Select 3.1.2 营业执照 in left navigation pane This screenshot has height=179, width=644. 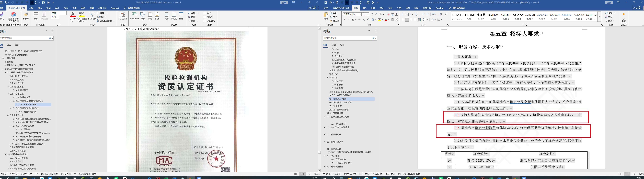(x=17, y=79)
